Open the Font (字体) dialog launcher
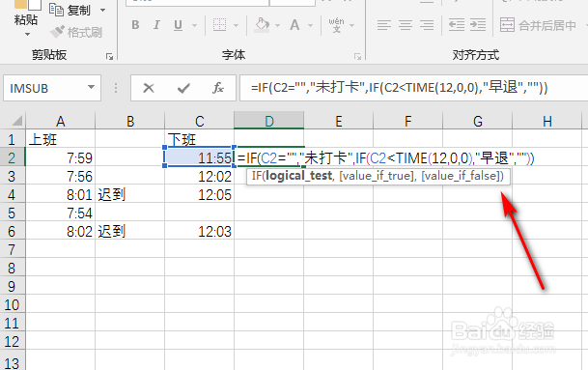The image size is (588, 370). (x=357, y=56)
